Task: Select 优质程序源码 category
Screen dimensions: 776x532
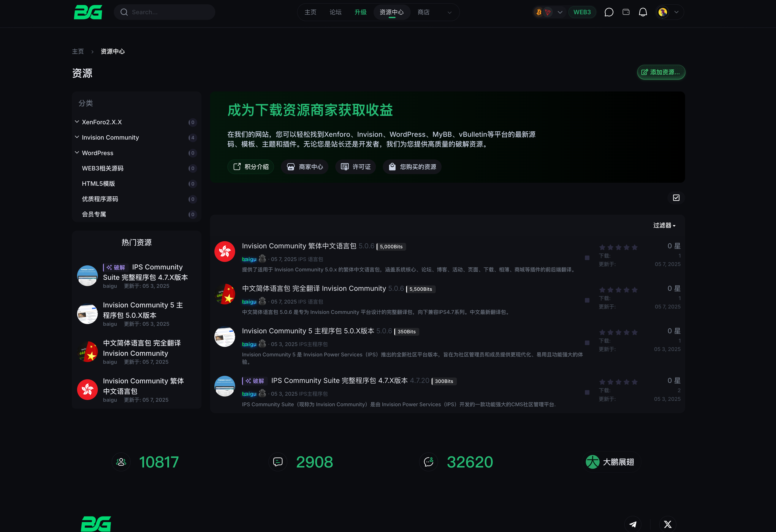Action: 100,199
